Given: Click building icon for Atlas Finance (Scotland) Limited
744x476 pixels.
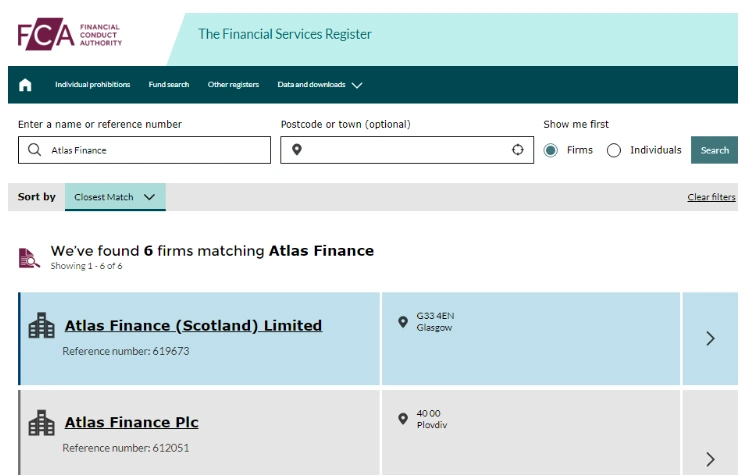Looking at the screenshot, I should (42, 326).
